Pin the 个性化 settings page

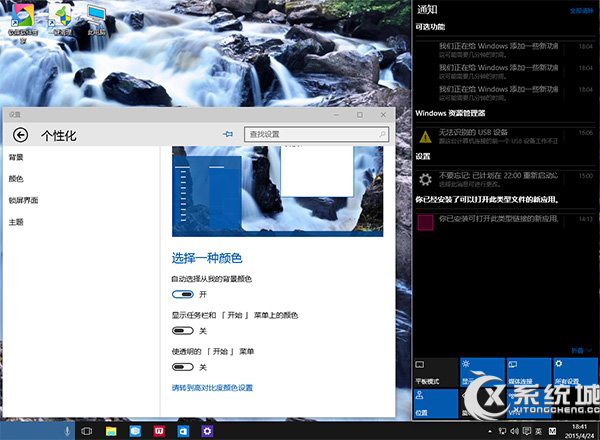228,134
